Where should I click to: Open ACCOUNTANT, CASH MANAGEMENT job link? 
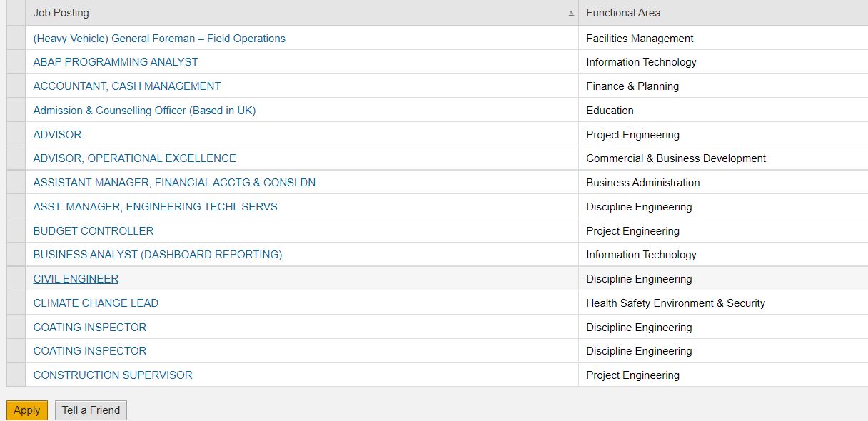(x=127, y=86)
